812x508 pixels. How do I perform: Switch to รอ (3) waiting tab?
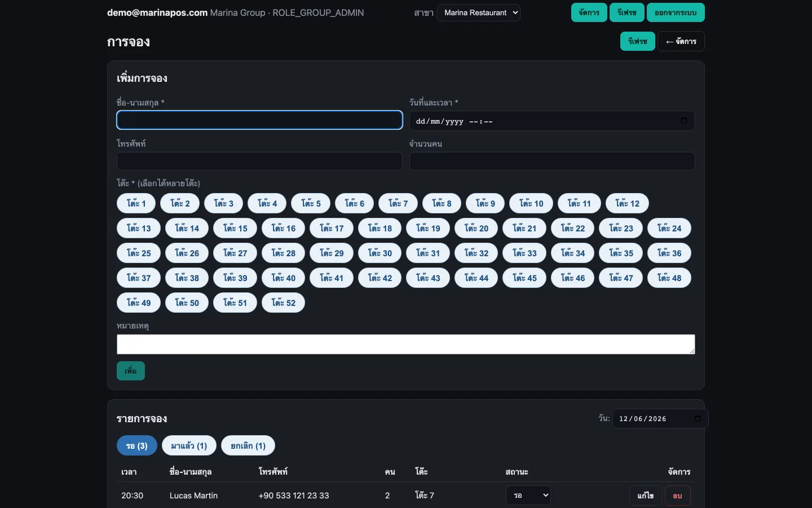point(137,446)
